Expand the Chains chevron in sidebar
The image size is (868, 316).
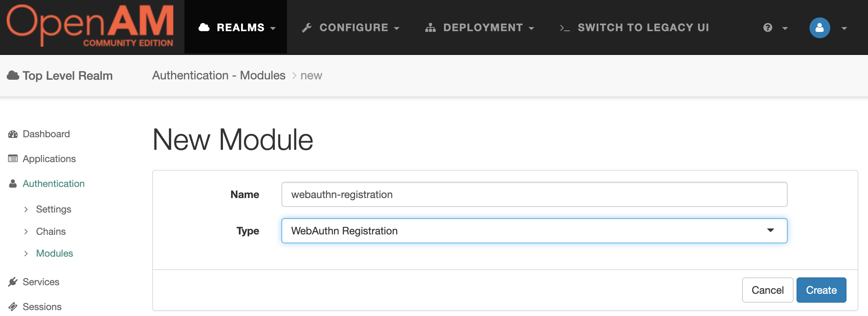pos(26,231)
